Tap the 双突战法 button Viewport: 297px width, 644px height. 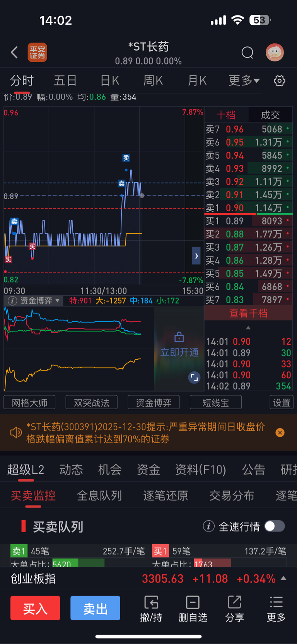pos(92,403)
